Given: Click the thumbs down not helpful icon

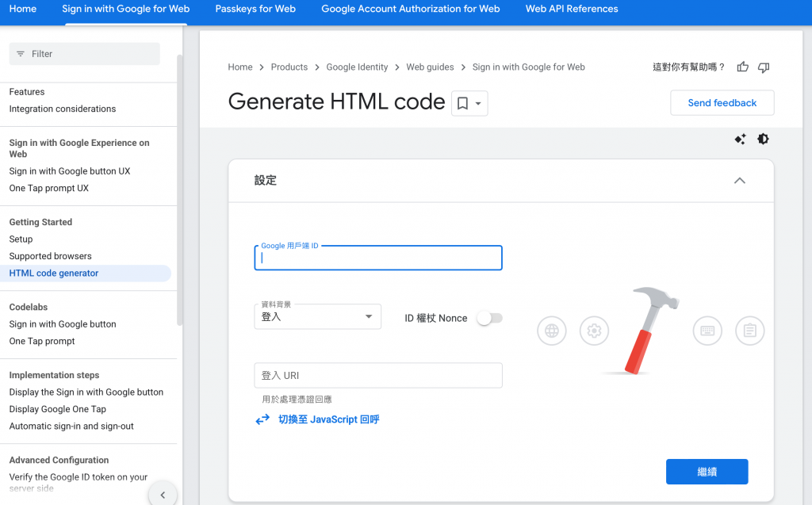Looking at the screenshot, I should point(764,67).
